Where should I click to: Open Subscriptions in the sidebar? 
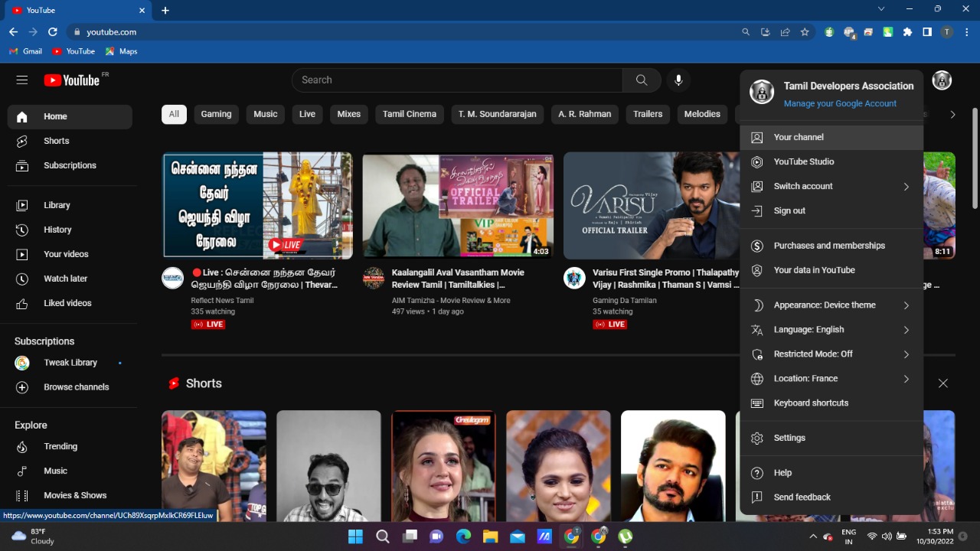(x=70, y=165)
